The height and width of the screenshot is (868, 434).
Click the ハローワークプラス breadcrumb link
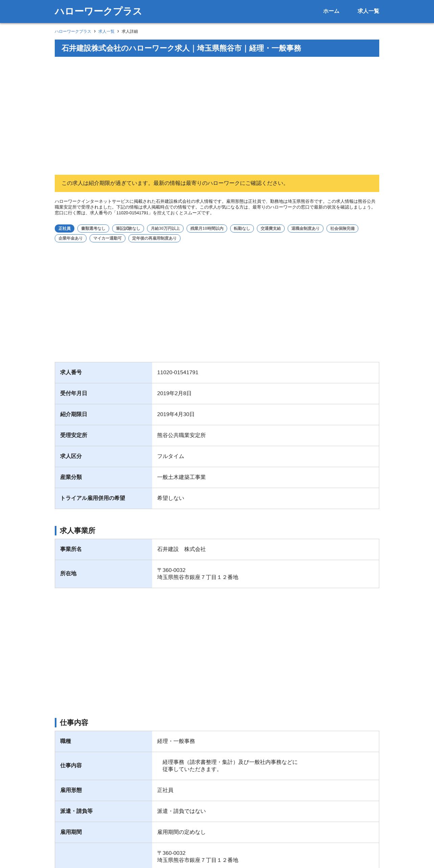73,31
